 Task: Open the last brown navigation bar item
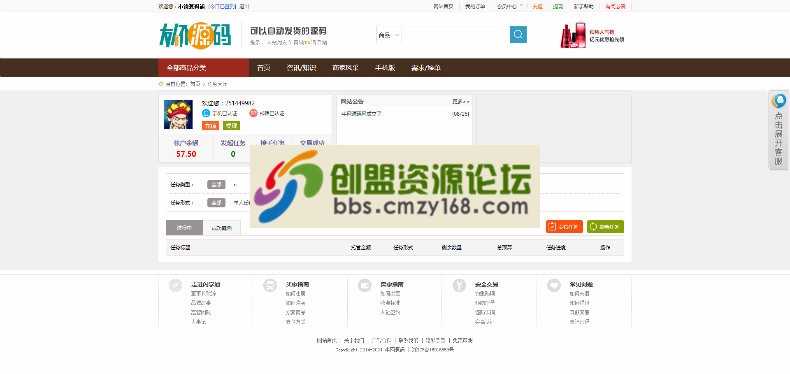[426, 68]
